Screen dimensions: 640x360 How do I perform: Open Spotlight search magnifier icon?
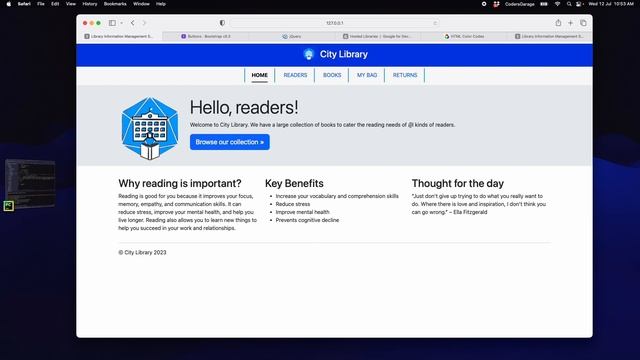(569, 4)
